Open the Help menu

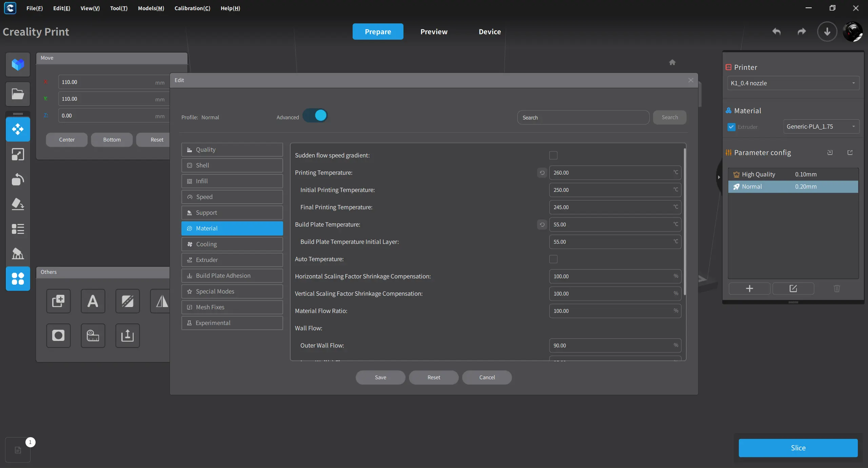(230, 8)
